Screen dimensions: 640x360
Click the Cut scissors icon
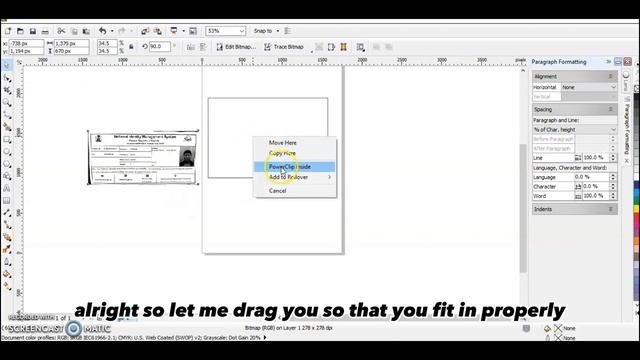coord(61,31)
